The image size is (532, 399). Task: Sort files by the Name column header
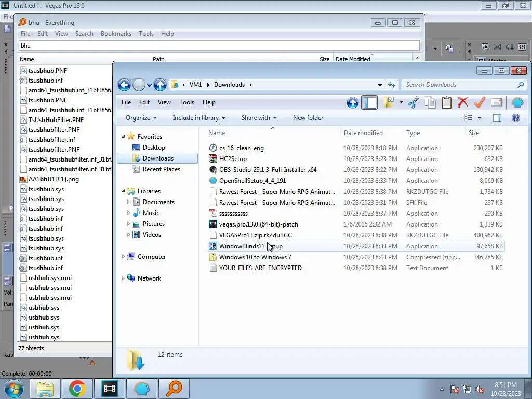pos(273,133)
